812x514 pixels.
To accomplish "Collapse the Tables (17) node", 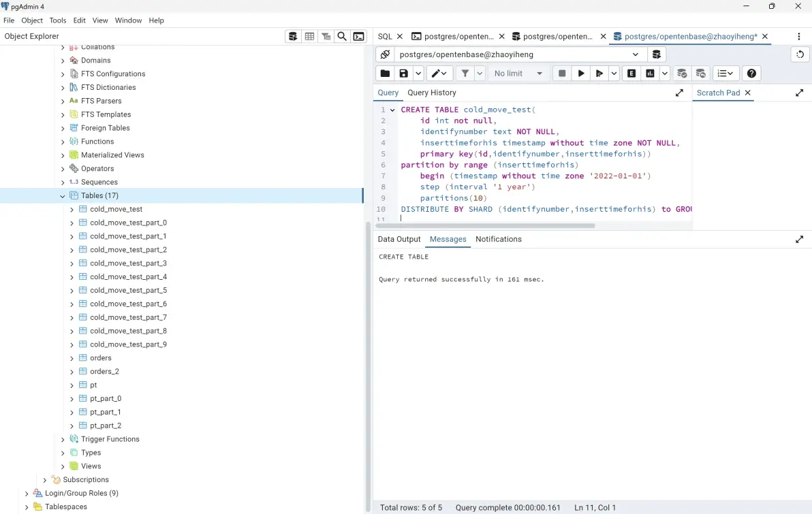I will (x=63, y=195).
